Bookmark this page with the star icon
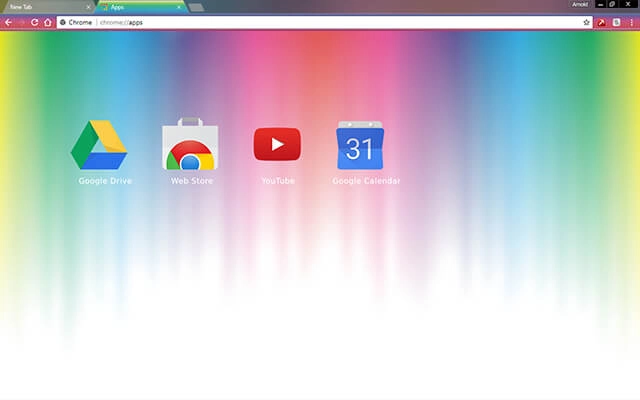This screenshot has width=640, height=400. pos(587,22)
